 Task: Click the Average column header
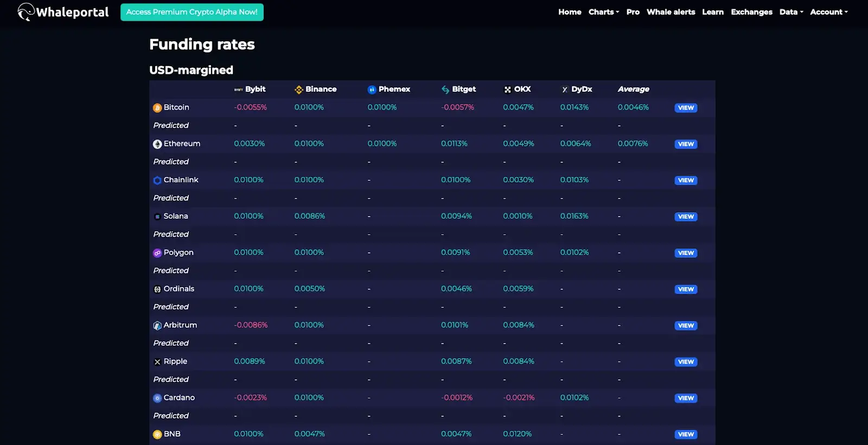pyautogui.click(x=634, y=89)
